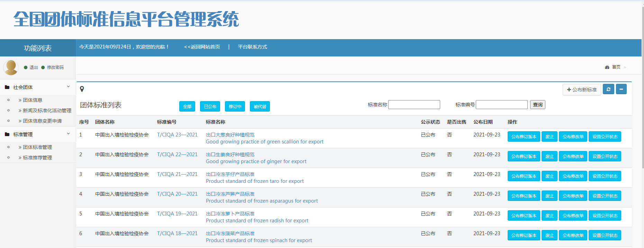Image resolution: width=644 pixels, height=248 pixels.
Task: Click 退出 to log out
Action: (34, 68)
